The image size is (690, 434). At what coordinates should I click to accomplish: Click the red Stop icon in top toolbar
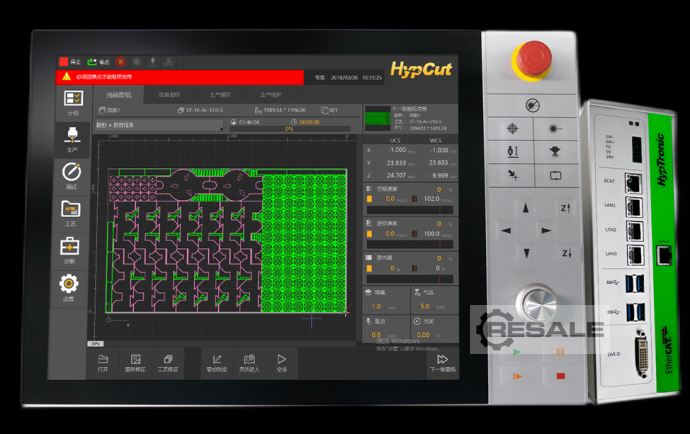(x=64, y=62)
